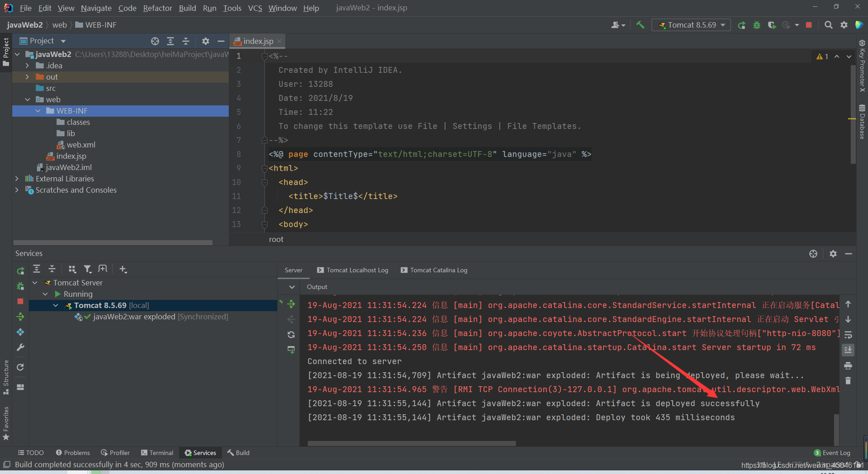The height and width of the screenshot is (474, 868).
Task: Select opened file locate icon in Project panel
Action: click(155, 41)
